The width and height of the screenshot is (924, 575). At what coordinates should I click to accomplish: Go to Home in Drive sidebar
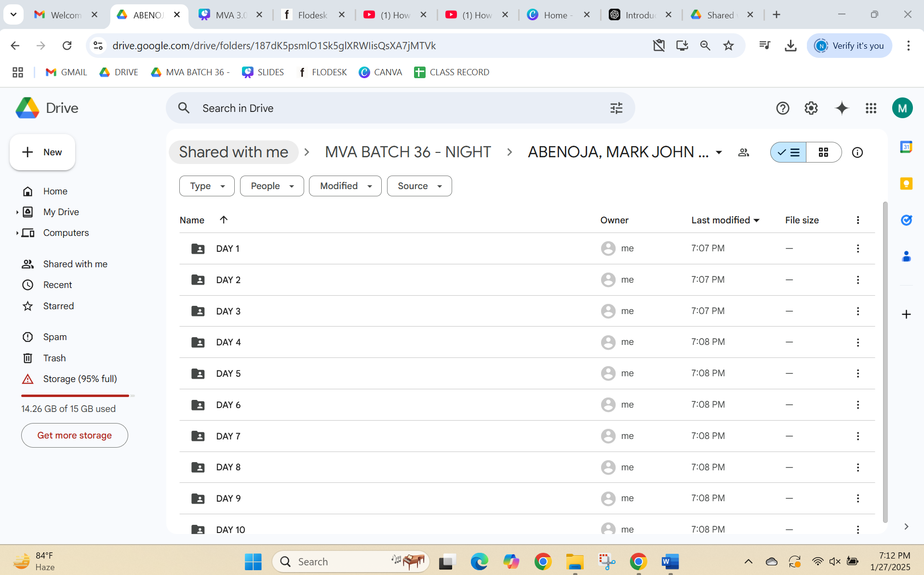tap(55, 192)
